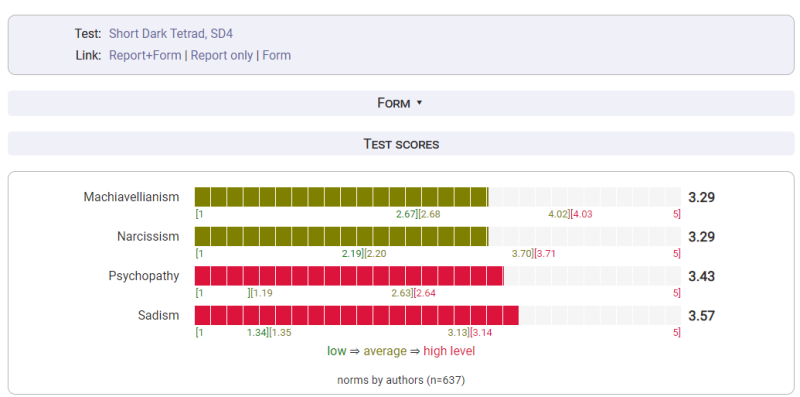
Task: Expand the Form section header
Action: [401, 103]
